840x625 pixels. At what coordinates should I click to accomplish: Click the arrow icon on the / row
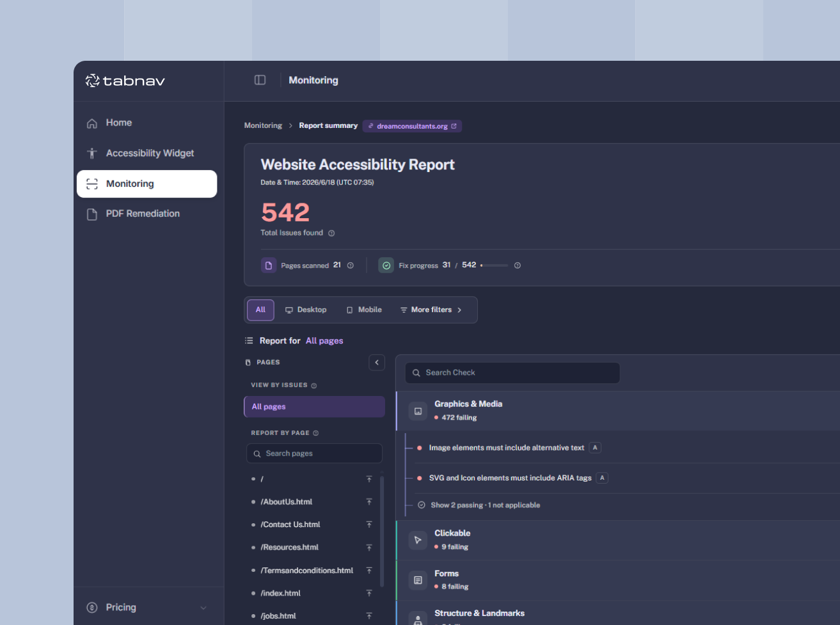369,479
